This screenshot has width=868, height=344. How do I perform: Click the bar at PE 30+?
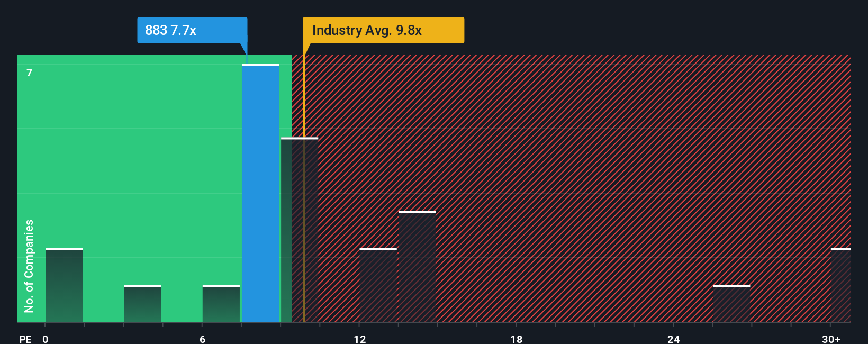pos(841,285)
